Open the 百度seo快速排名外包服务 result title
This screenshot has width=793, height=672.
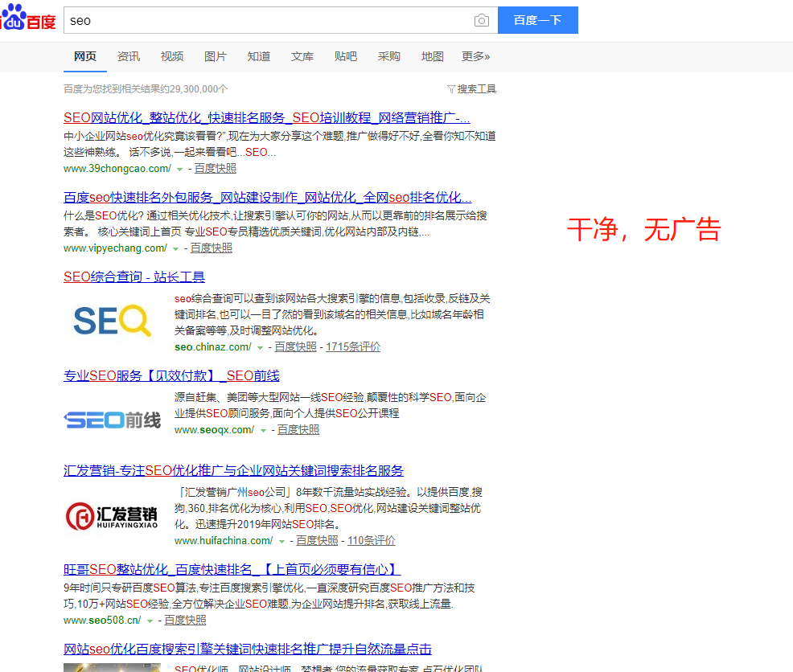click(x=268, y=197)
